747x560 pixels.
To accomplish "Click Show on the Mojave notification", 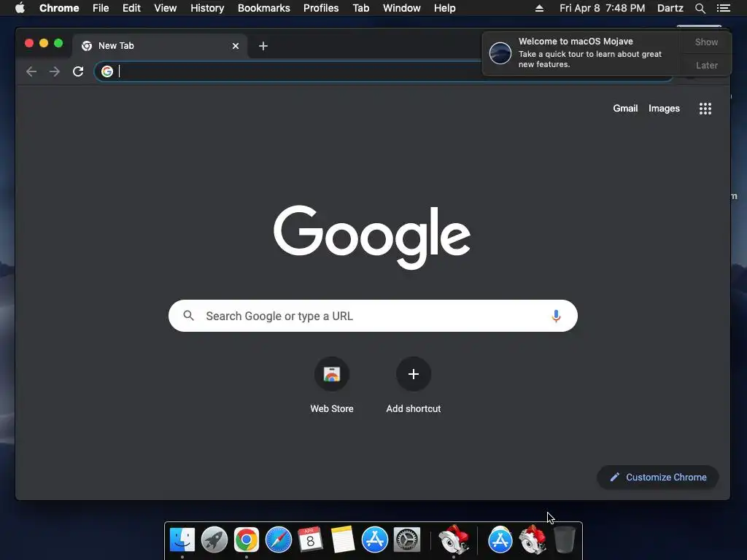I will click(706, 42).
